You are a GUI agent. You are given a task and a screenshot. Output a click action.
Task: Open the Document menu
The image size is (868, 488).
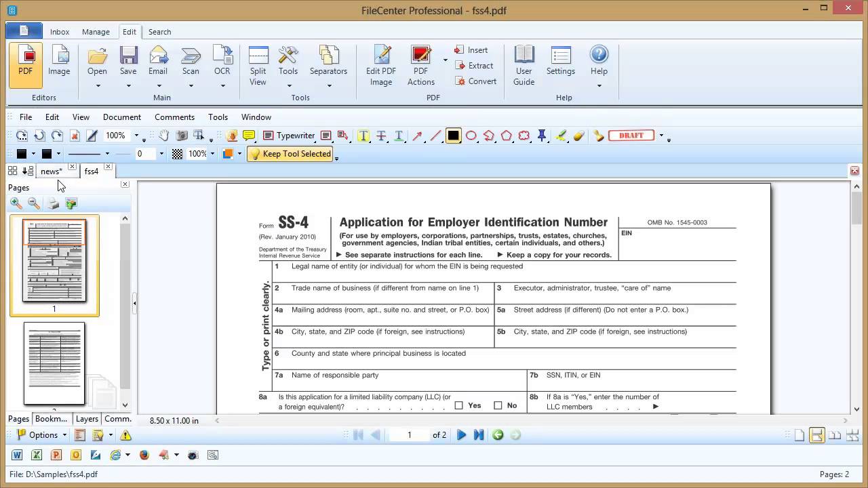[x=122, y=117]
